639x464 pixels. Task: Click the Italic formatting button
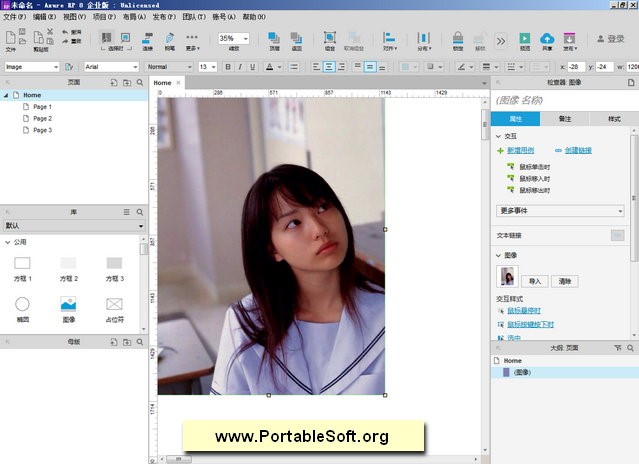pos(240,67)
